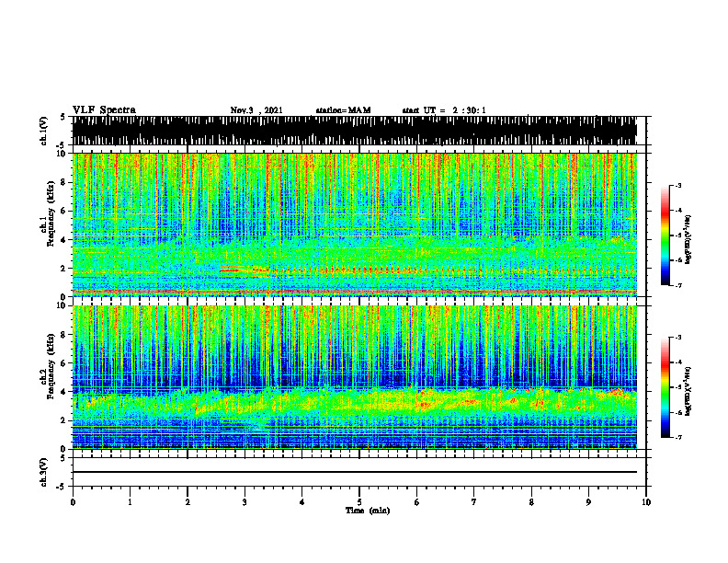
Task: Click the "Time (min)" axis label
Action: tap(368, 511)
